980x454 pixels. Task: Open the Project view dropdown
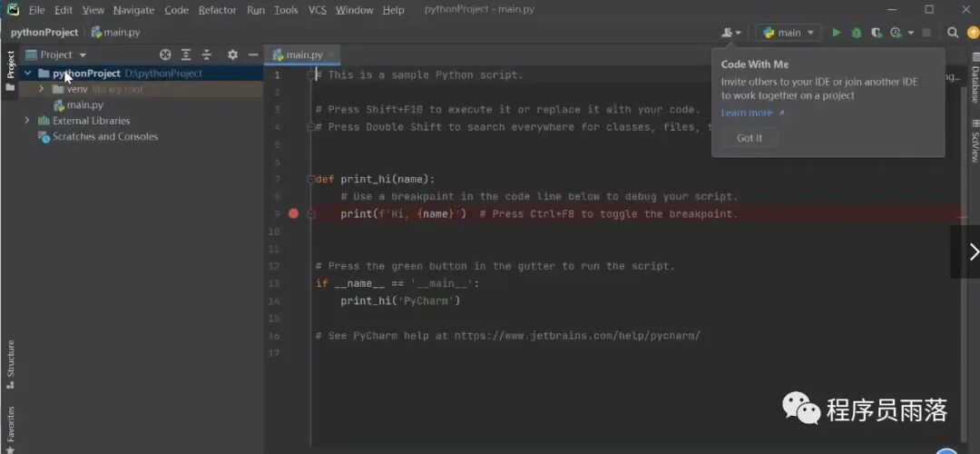click(x=83, y=55)
